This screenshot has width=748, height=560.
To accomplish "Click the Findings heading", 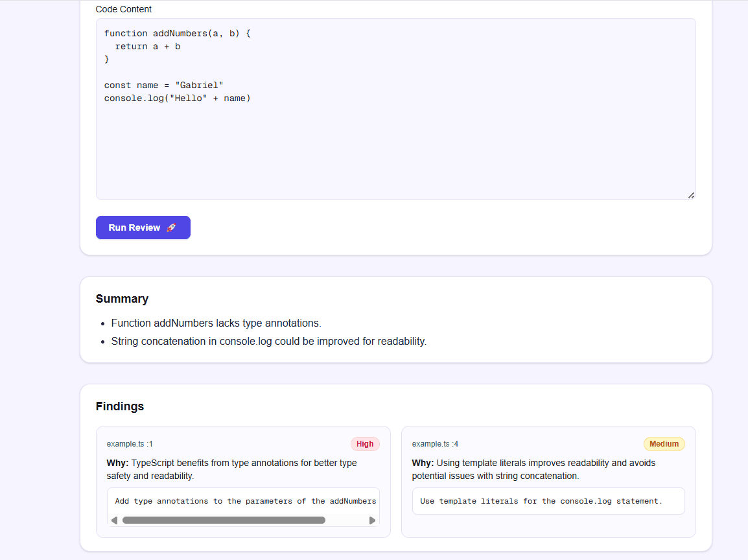I will click(x=120, y=406).
